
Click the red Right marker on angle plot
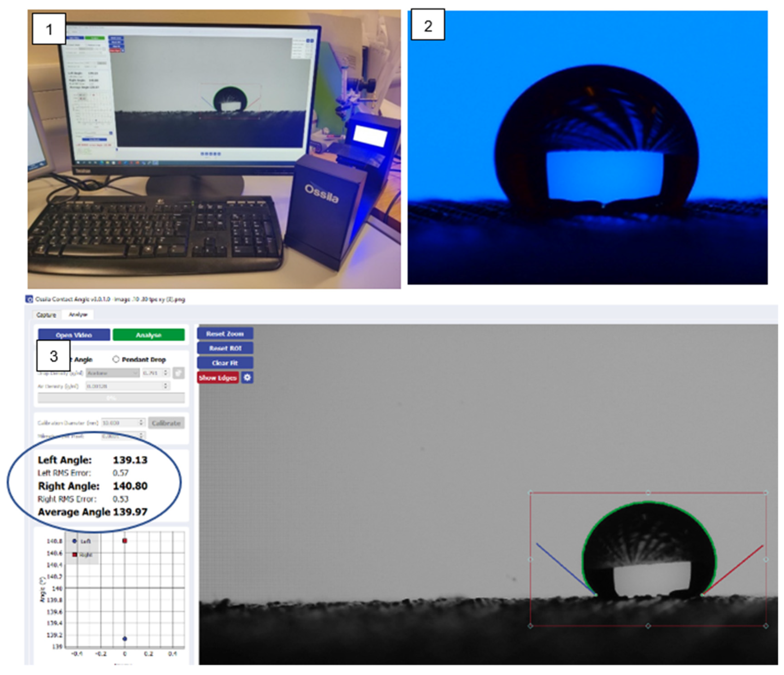click(125, 541)
